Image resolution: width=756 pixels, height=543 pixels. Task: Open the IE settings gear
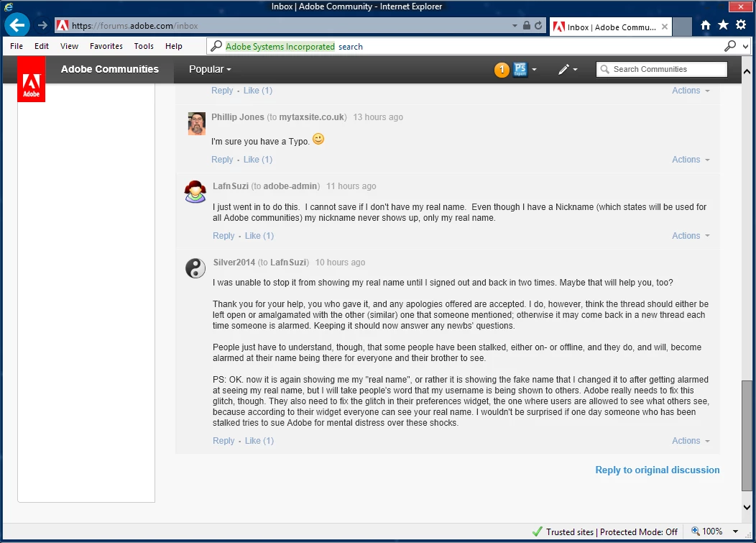point(741,25)
